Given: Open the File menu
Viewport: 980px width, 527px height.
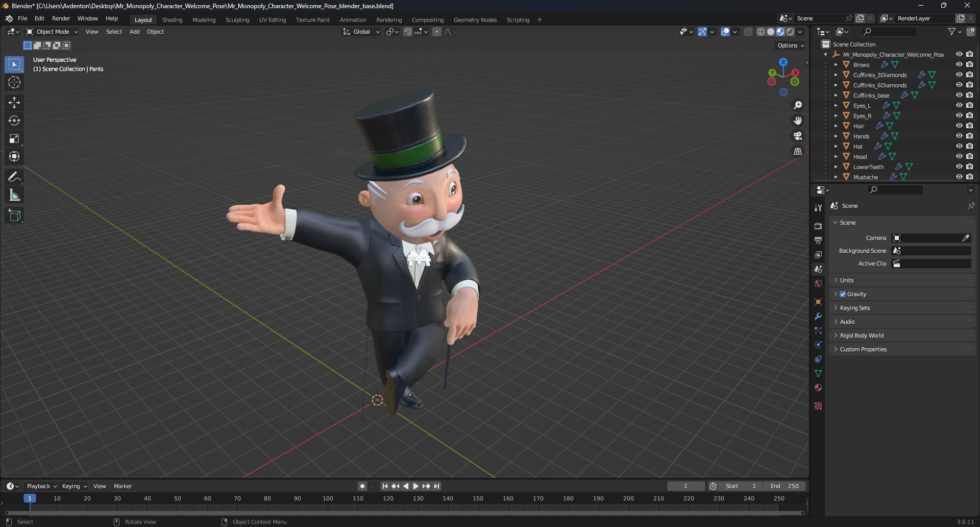Looking at the screenshot, I should (22, 18).
